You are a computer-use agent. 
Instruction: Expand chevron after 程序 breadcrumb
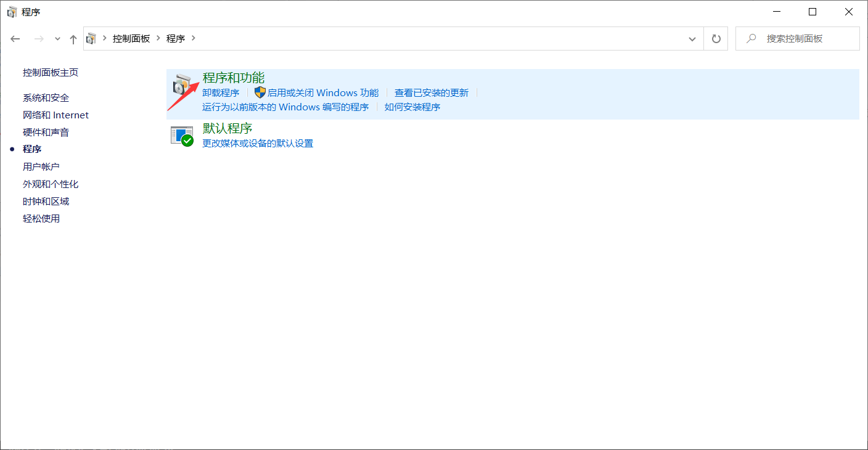click(x=193, y=38)
